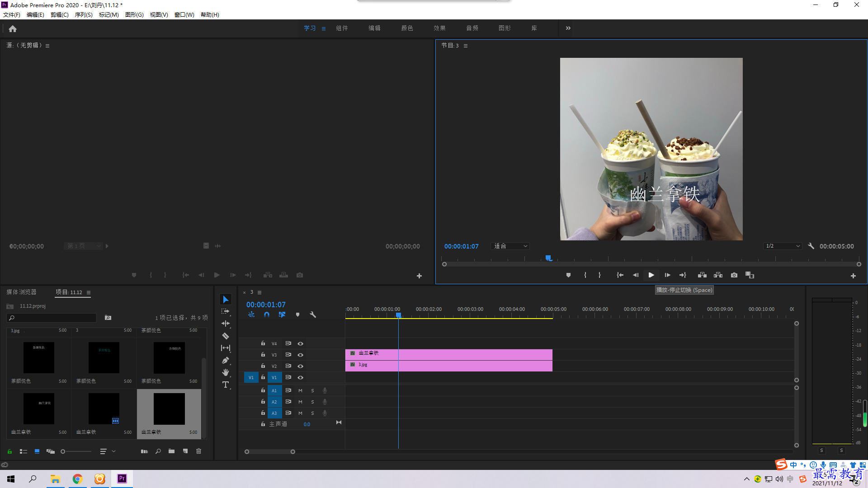Go to Out point in Program monitor

click(x=683, y=275)
